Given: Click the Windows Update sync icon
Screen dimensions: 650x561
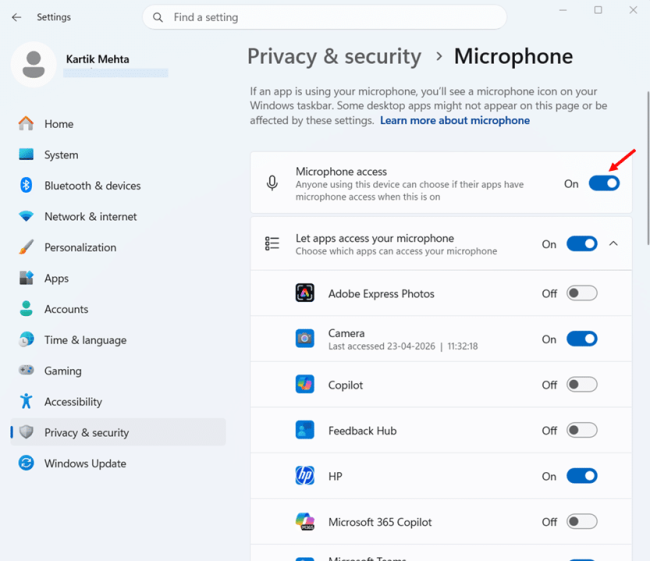Looking at the screenshot, I should 26,463.
